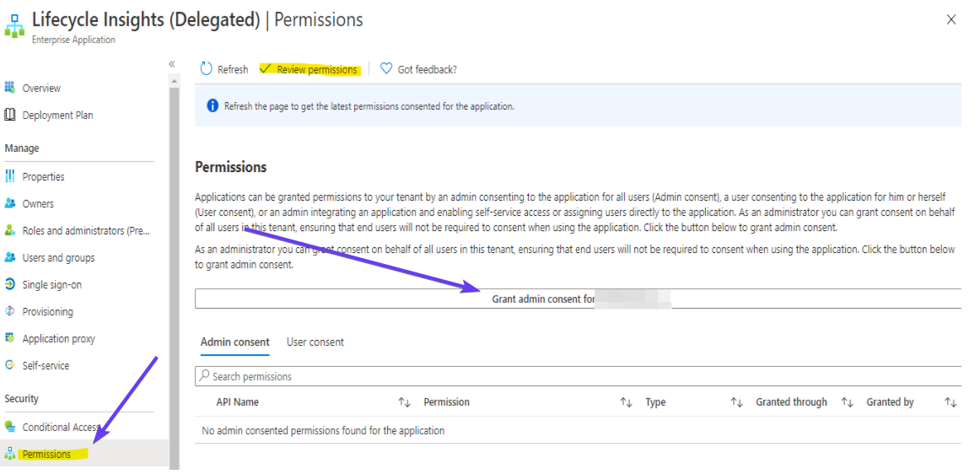Screen dimensions: 980x474
Task: Click Grant admin consent button
Action: pos(578,299)
